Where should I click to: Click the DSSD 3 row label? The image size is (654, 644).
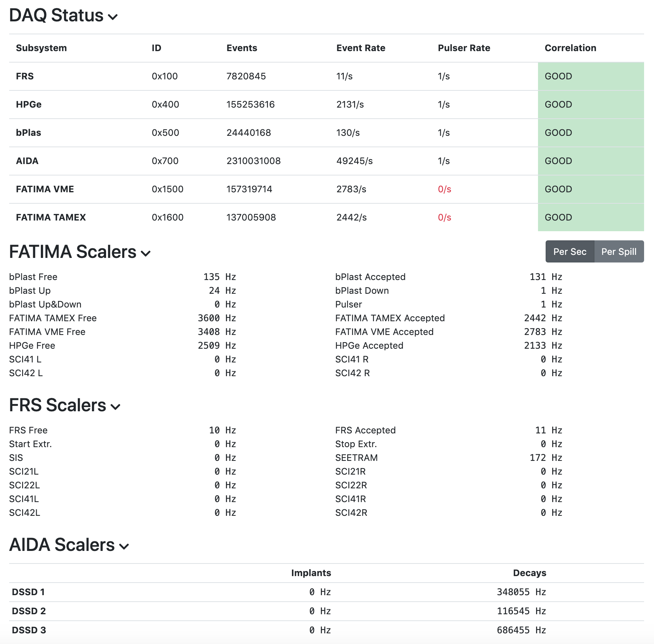(29, 630)
